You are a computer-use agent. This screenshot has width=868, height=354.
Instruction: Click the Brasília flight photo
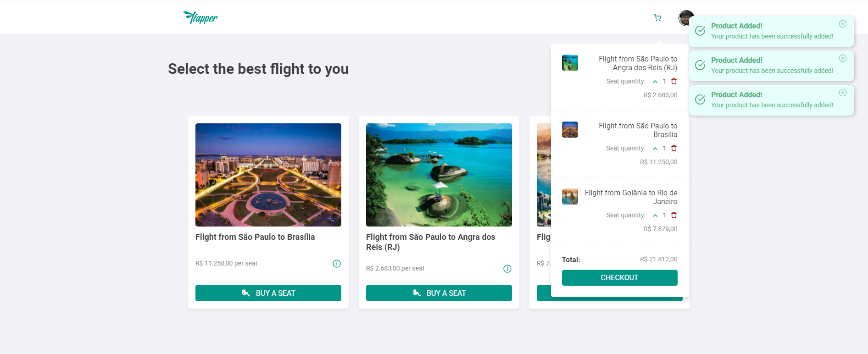[x=268, y=175]
